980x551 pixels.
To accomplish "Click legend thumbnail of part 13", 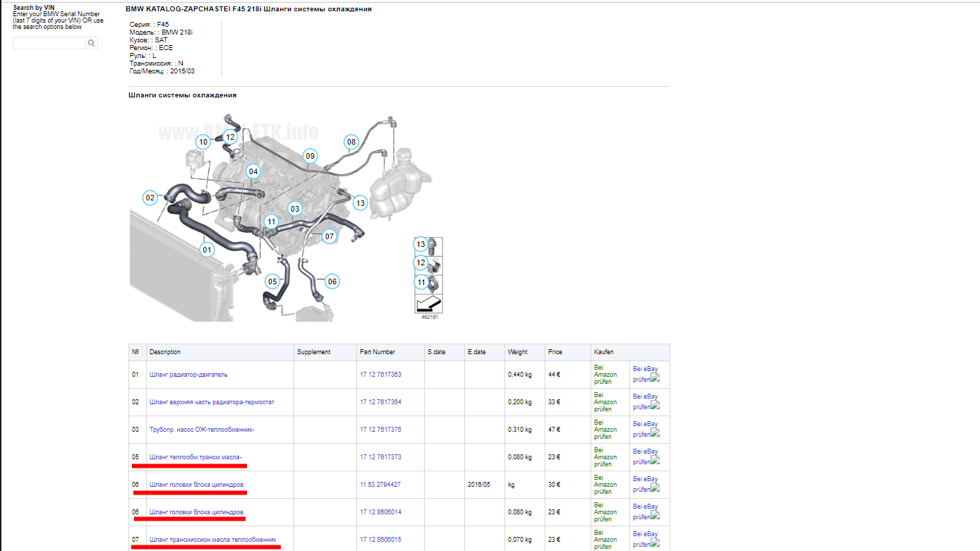I will pos(428,247).
